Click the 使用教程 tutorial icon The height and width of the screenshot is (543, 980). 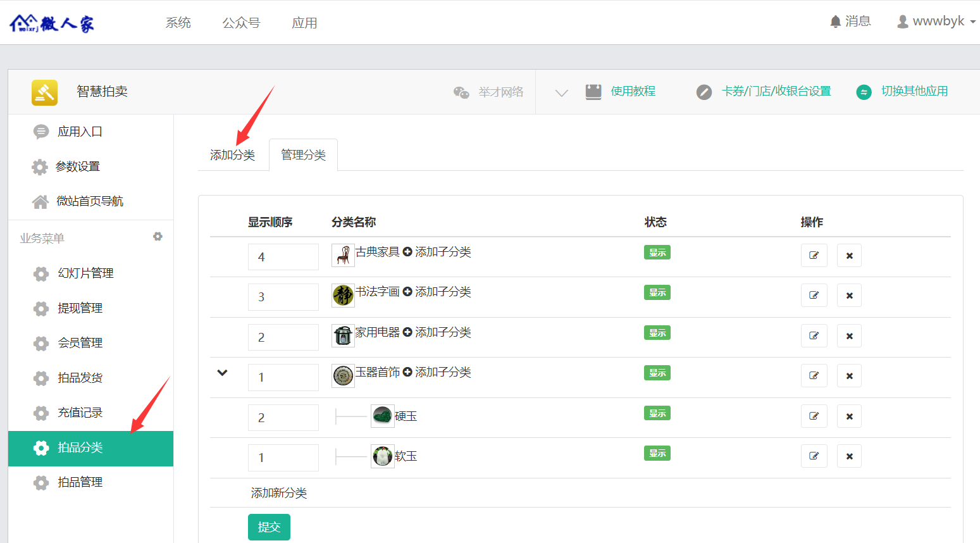click(x=593, y=92)
